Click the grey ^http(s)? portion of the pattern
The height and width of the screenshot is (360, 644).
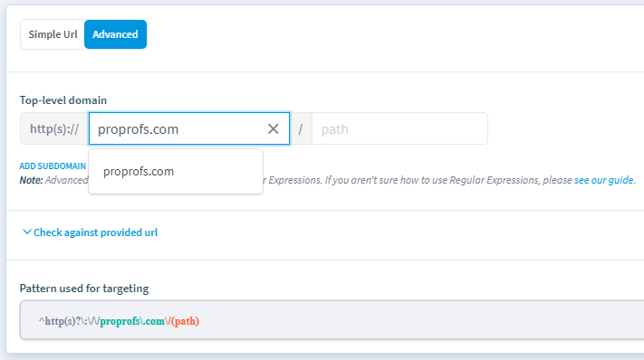point(60,321)
